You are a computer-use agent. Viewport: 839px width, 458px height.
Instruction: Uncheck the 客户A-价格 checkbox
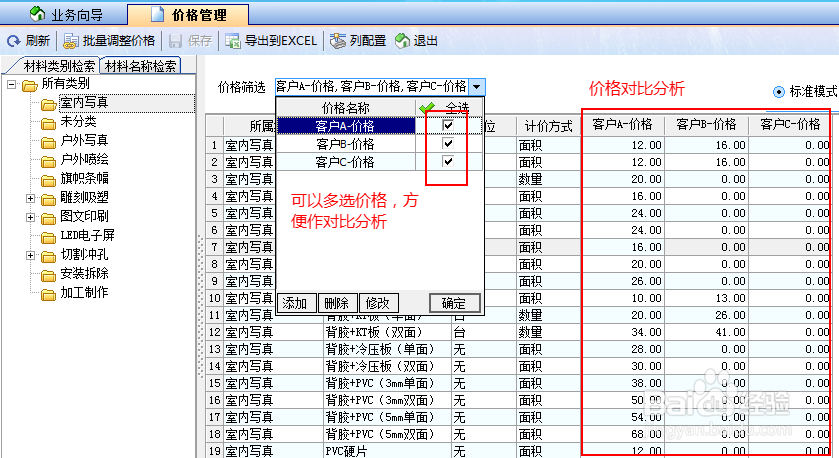point(448,126)
